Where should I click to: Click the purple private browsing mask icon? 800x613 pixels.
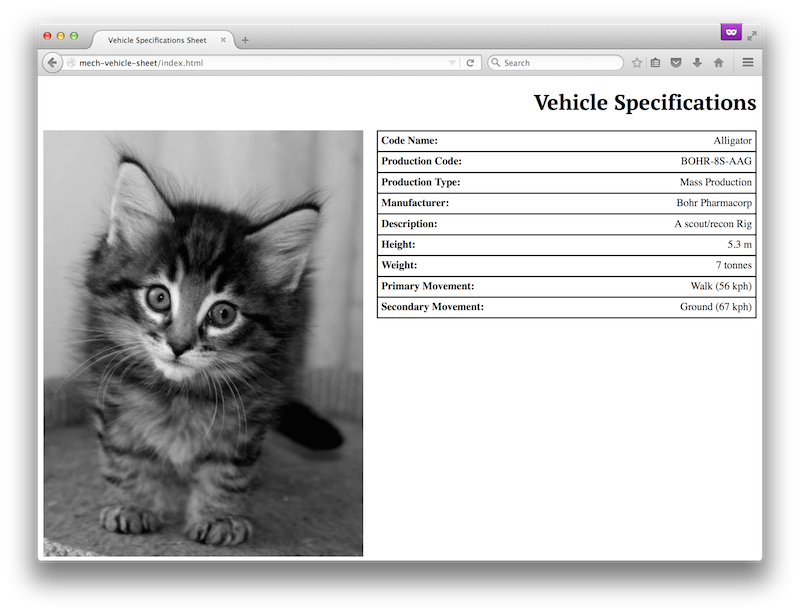[731, 32]
